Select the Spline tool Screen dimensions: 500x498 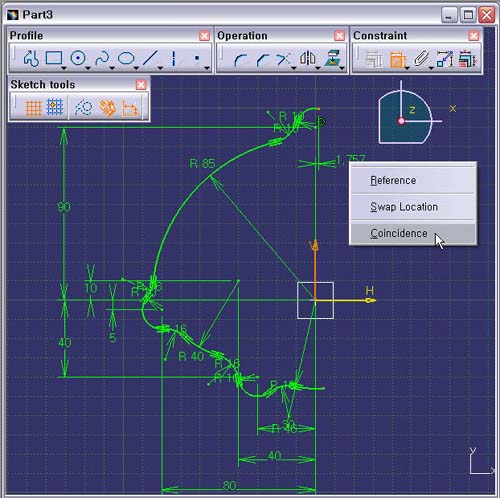pyautogui.click(x=102, y=58)
